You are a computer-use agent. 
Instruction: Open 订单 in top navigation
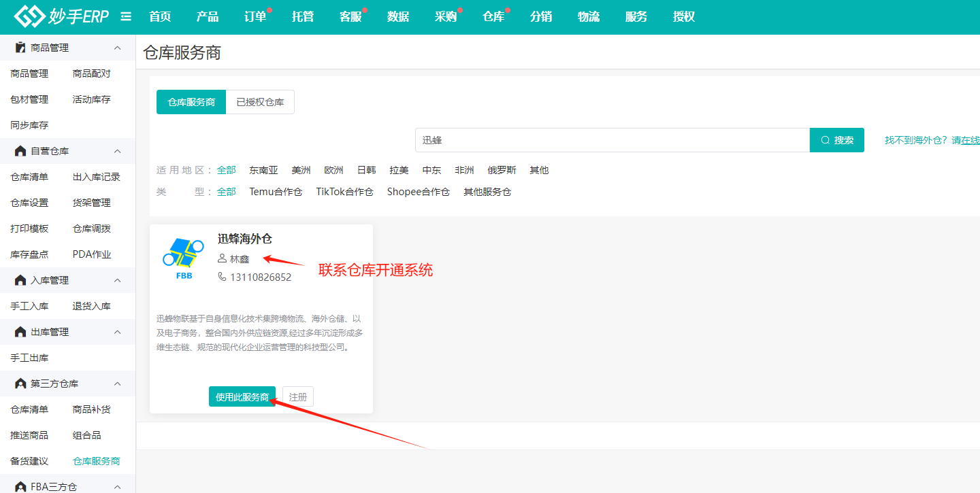[255, 17]
